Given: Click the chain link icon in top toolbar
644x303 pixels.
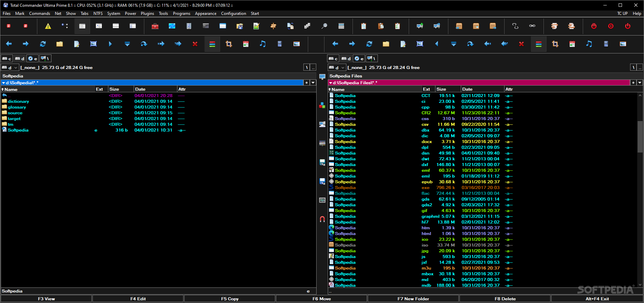Looking at the screenshot, I should pos(532,26).
